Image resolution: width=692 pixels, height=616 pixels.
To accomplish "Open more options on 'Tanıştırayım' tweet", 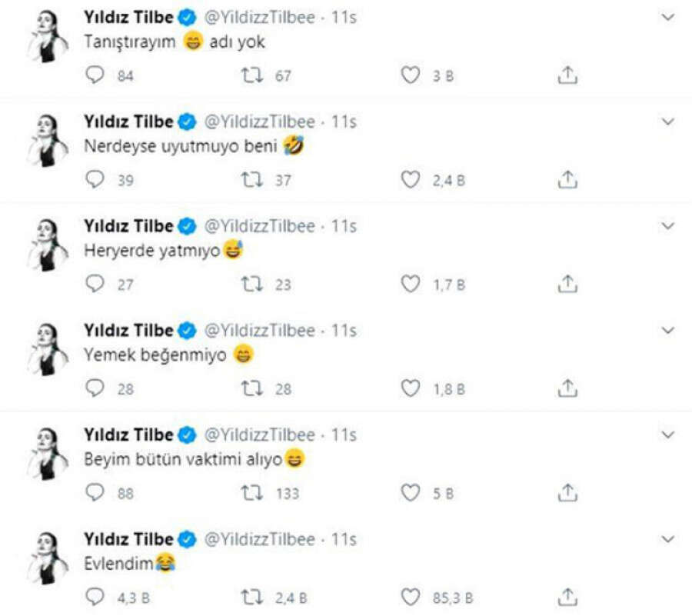I will click(x=667, y=17).
